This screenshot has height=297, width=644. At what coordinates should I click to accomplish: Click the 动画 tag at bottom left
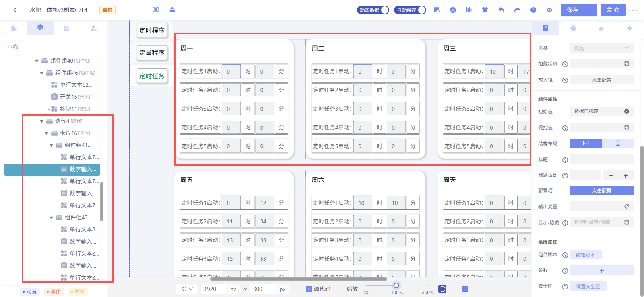point(29,292)
